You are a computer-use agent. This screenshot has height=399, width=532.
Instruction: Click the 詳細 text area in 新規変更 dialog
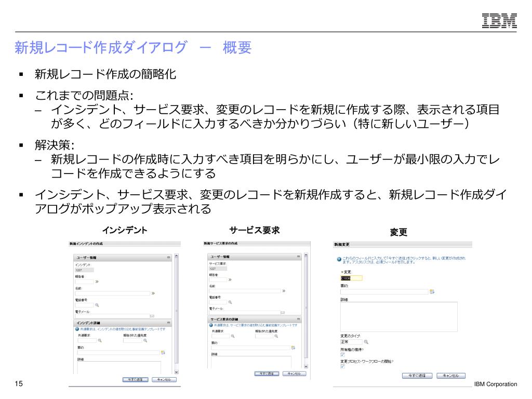[399, 317]
